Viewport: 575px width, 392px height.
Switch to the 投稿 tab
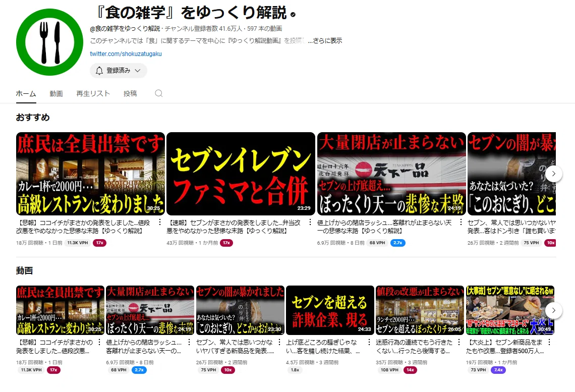tap(130, 93)
